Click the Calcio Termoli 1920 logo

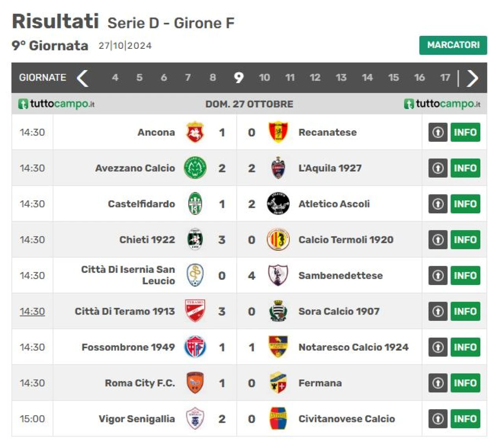tap(278, 240)
